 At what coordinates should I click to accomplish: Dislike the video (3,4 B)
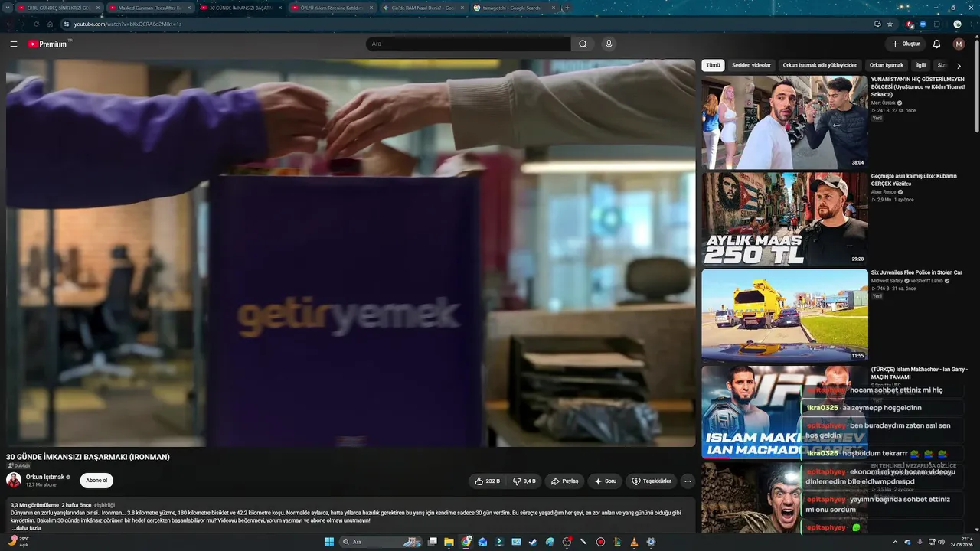pos(524,481)
